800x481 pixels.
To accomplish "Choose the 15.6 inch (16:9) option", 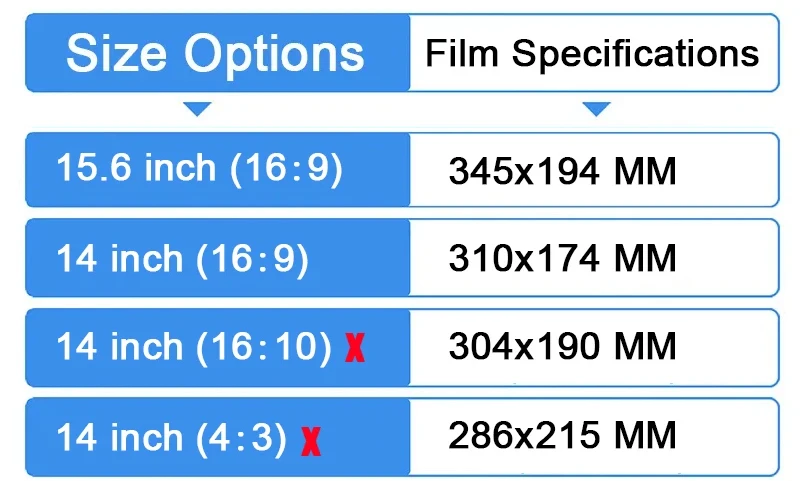I will 218,170.
